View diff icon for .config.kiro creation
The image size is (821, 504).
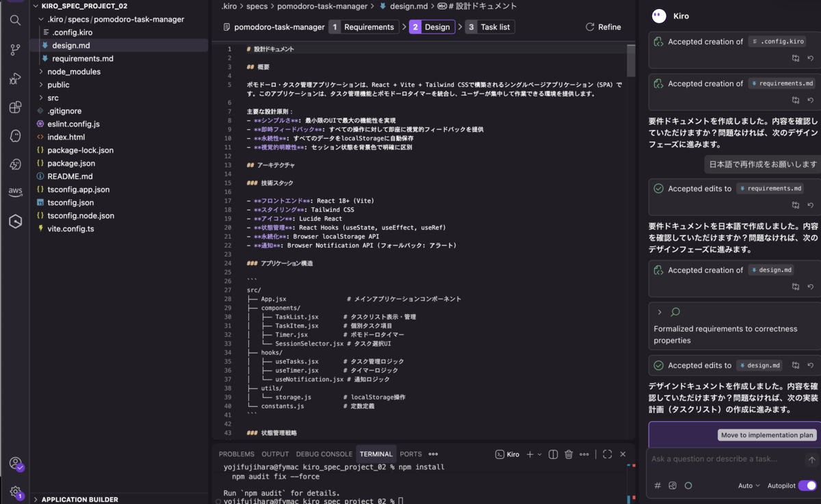click(796, 58)
